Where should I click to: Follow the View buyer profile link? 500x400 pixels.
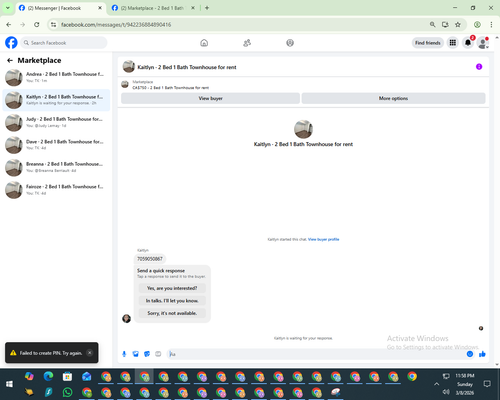(x=323, y=239)
